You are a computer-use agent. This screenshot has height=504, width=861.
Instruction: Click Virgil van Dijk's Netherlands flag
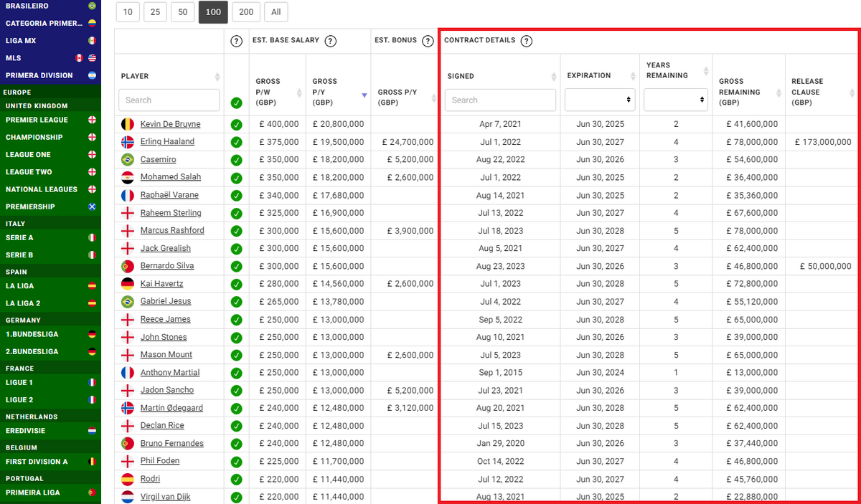[128, 496]
